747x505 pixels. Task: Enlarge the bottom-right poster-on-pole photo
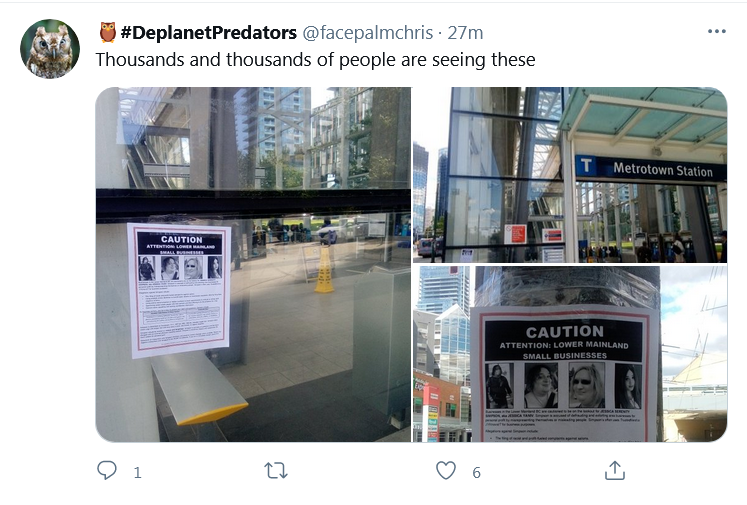(570, 354)
